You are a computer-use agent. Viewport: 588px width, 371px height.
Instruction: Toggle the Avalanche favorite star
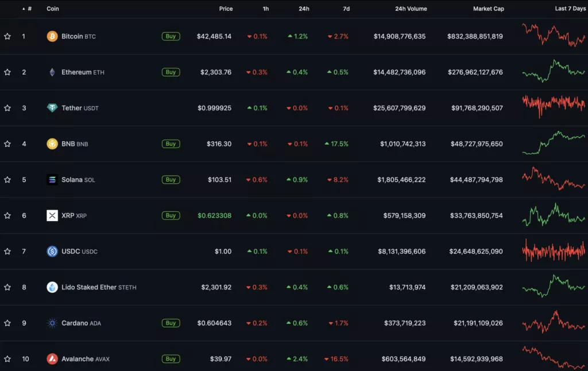coord(7,359)
